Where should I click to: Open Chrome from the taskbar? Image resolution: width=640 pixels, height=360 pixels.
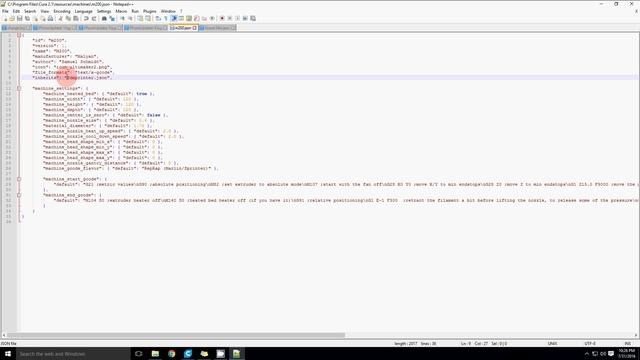(171, 353)
